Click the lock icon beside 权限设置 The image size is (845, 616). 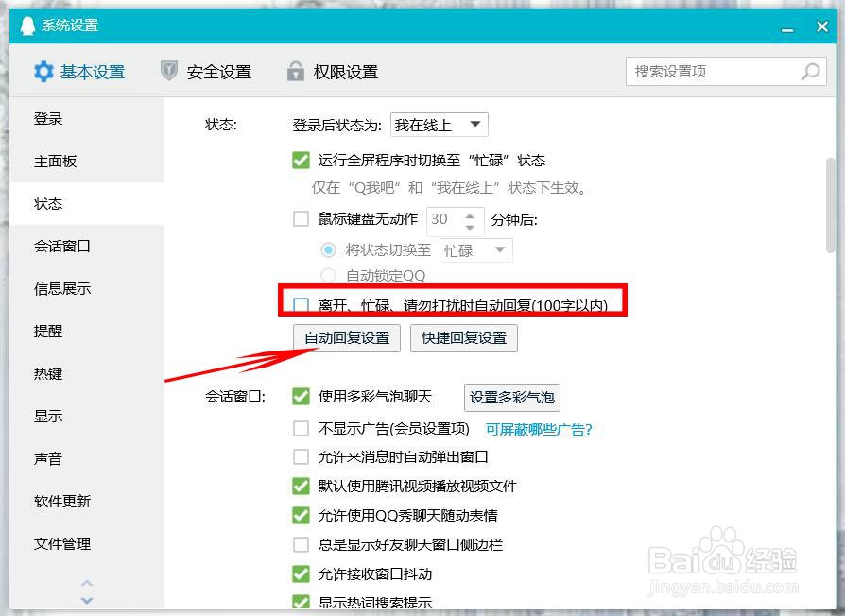(x=295, y=71)
